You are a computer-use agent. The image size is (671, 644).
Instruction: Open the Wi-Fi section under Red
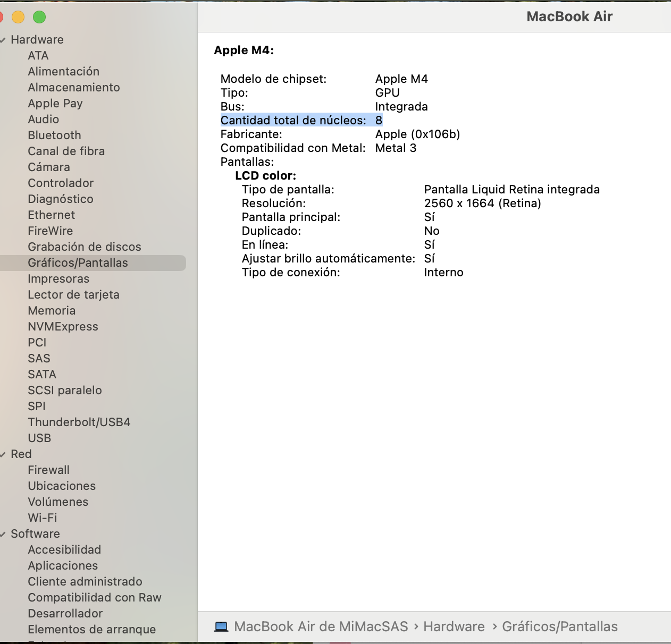[41, 518]
